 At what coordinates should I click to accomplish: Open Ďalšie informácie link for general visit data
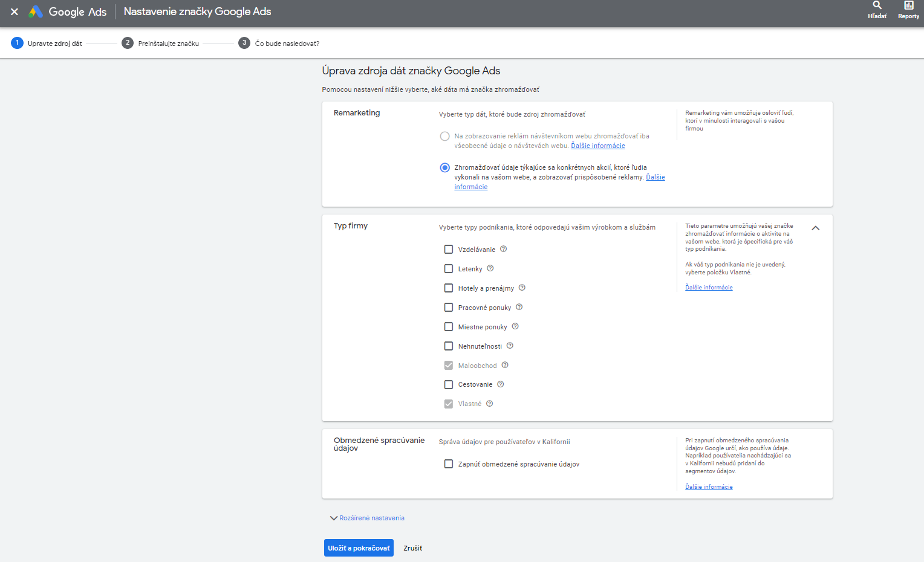coord(598,146)
